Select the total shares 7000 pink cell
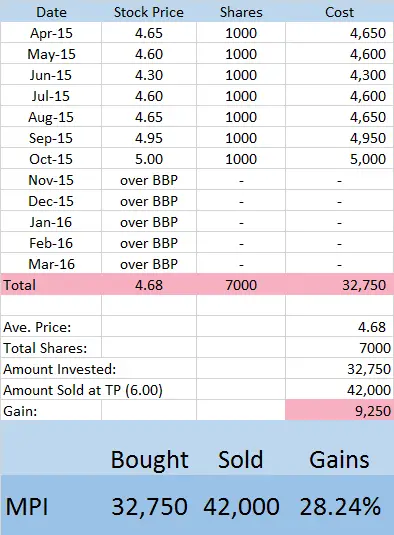Image resolution: width=394 pixels, height=535 pixels. tap(241, 285)
